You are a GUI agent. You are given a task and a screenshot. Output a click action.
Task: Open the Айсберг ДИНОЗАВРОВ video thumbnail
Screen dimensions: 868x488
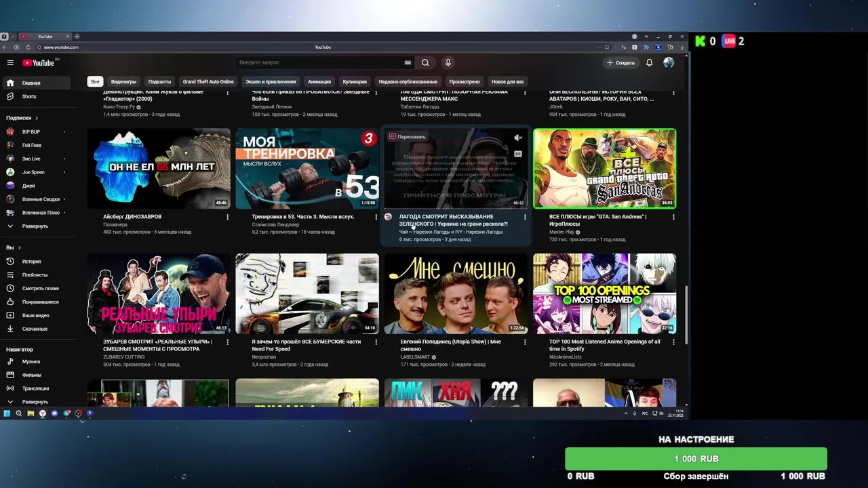tap(159, 168)
